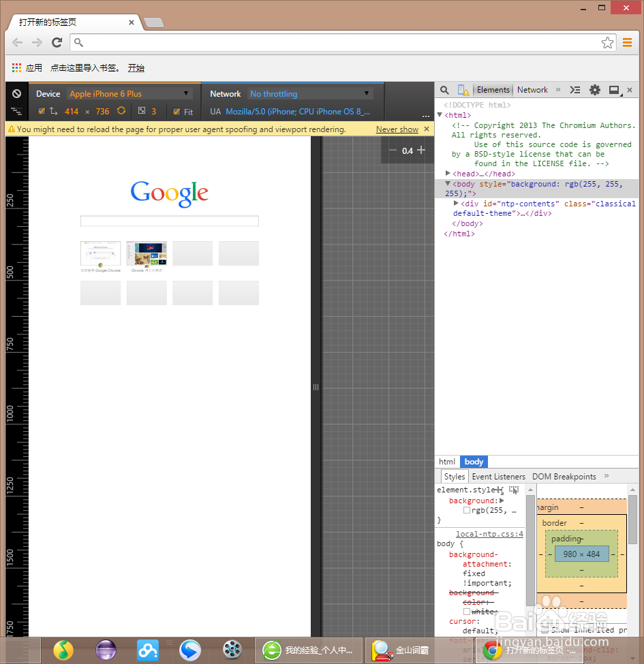Viewport: 644px width, 664px height.
Task: Open the Device dropdown Apple iPhone 6 Plus
Action: 129,93
